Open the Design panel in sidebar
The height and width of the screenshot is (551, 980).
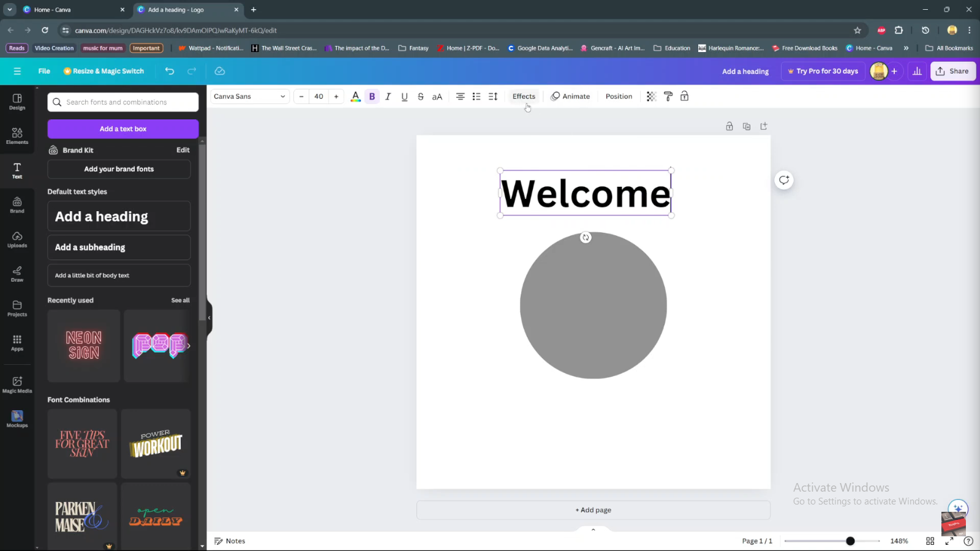click(x=17, y=102)
